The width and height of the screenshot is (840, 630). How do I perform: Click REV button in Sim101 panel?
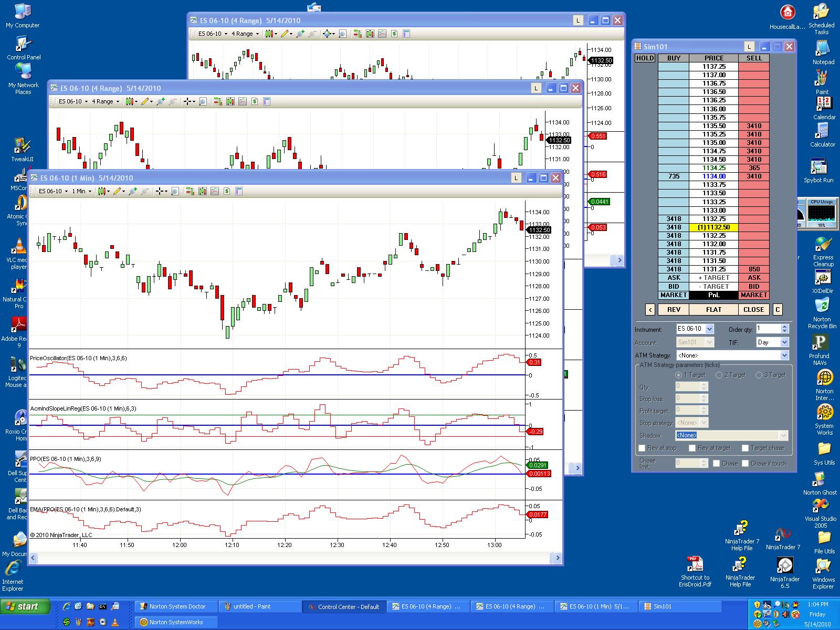pos(674,310)
